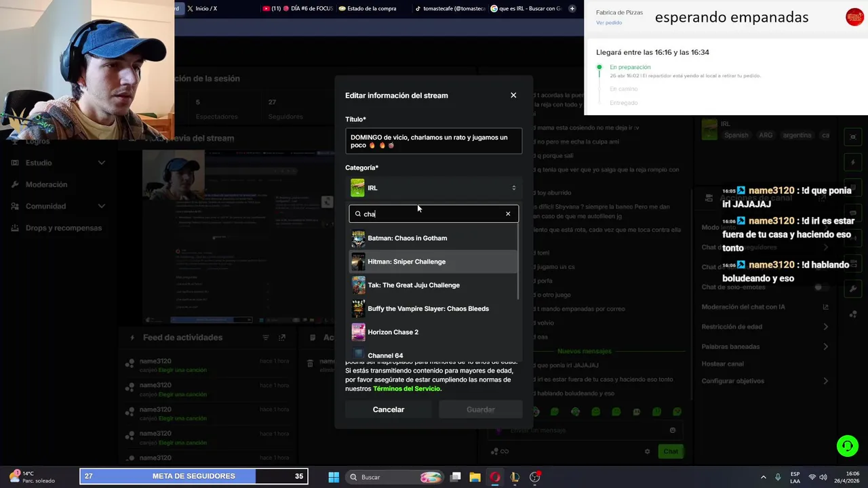Click the Comunidad people icon
The height and width of the screenshot is (488, 868).
pyautogui.click(x=15, y=206)
